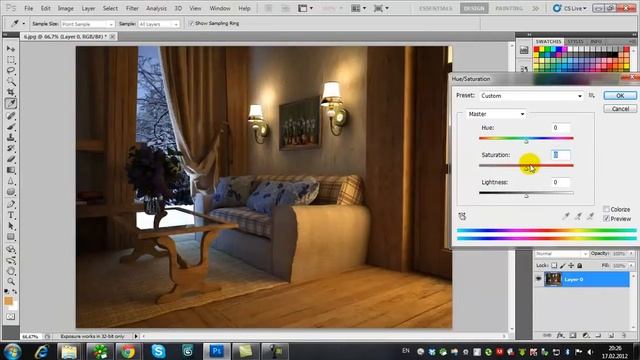The image size is (640, 360).
Task: Select the Quick Selection tool
Action: [11, 81]
